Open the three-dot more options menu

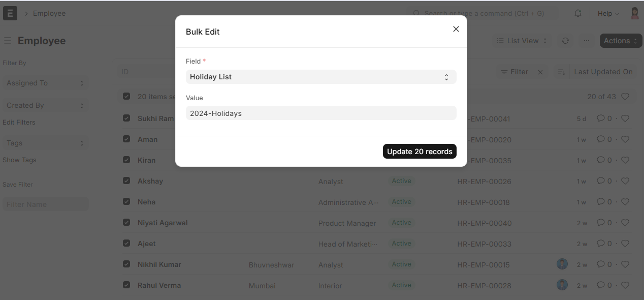point(586,41)
